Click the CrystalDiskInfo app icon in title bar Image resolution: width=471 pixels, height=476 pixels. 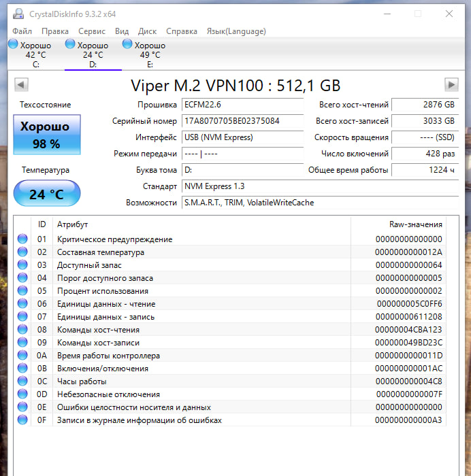pos(18,14)
